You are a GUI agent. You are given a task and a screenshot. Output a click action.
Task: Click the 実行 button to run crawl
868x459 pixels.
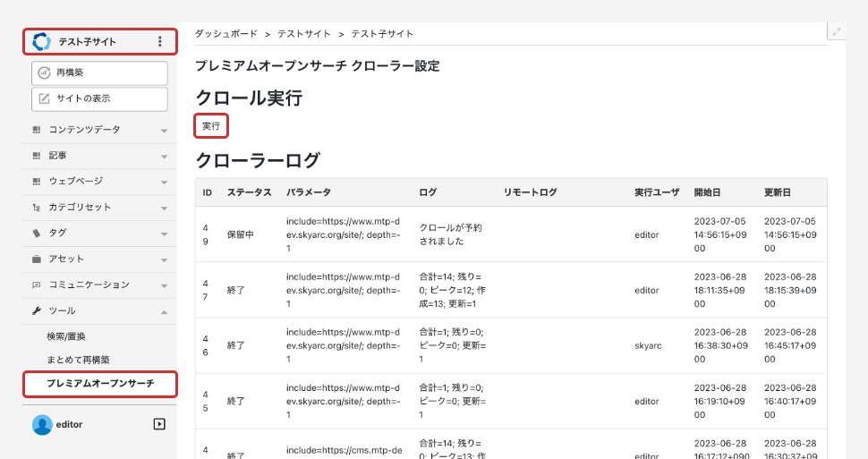[x=211, y=126]
